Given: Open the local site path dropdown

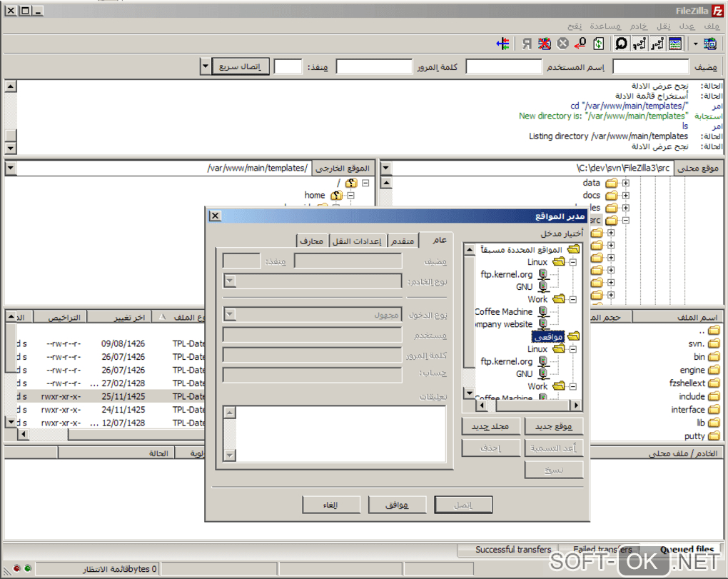Looking at the screenshot, I should [386, 168].
